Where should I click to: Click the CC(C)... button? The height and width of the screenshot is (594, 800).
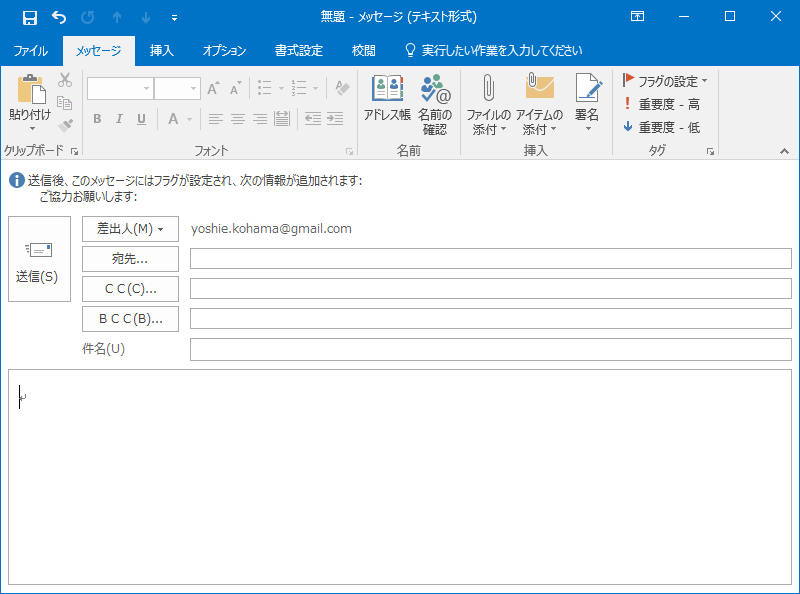(131, 289)
